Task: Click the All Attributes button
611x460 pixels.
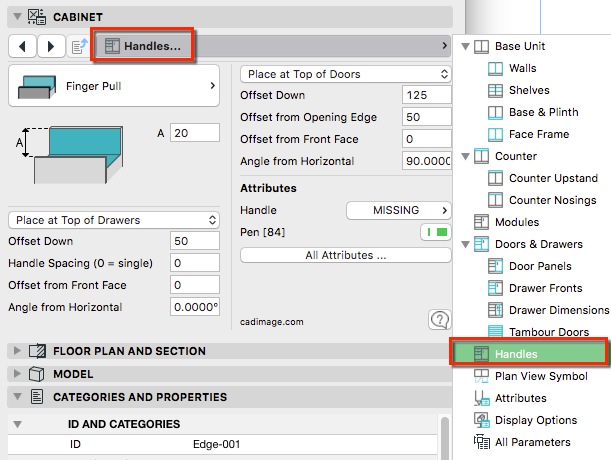Action: click(346, 255)
